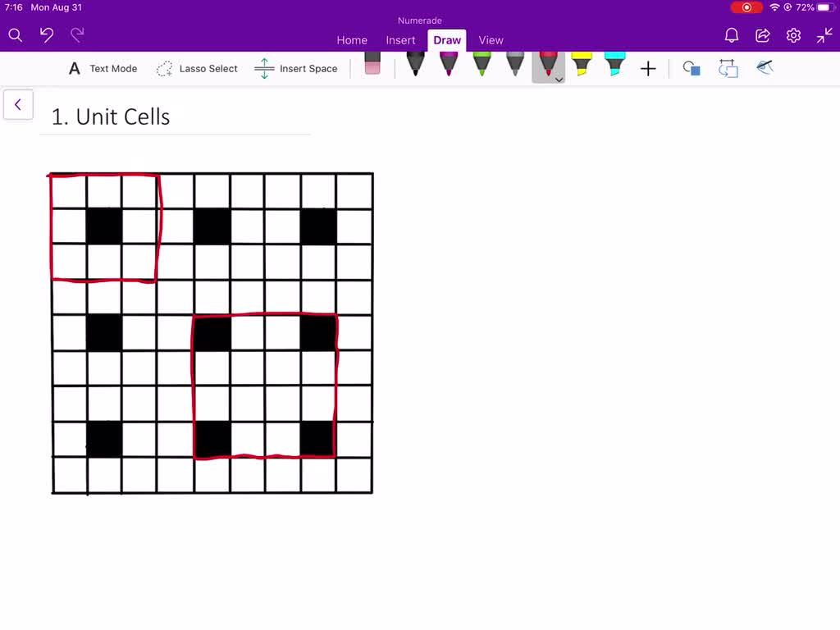
Task: Toggle the green pen active
Action: pos(482,66)
